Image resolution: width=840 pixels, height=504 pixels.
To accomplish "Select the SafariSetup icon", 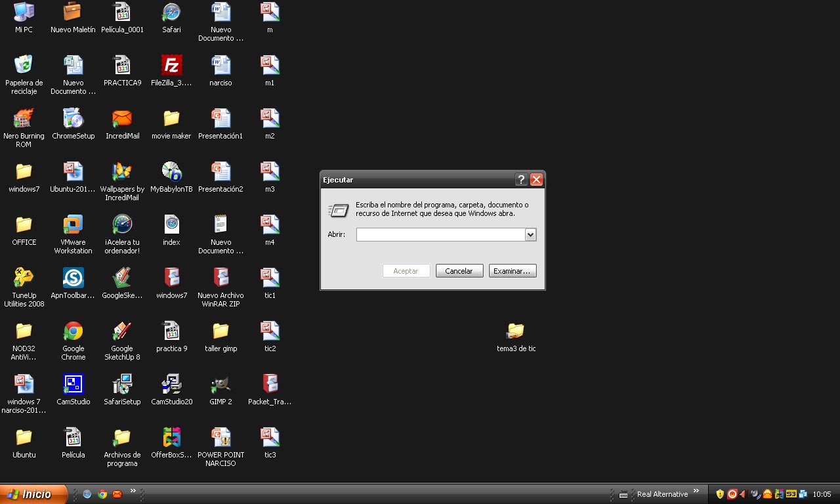I will pyautogui.click(x=122, y=389).
